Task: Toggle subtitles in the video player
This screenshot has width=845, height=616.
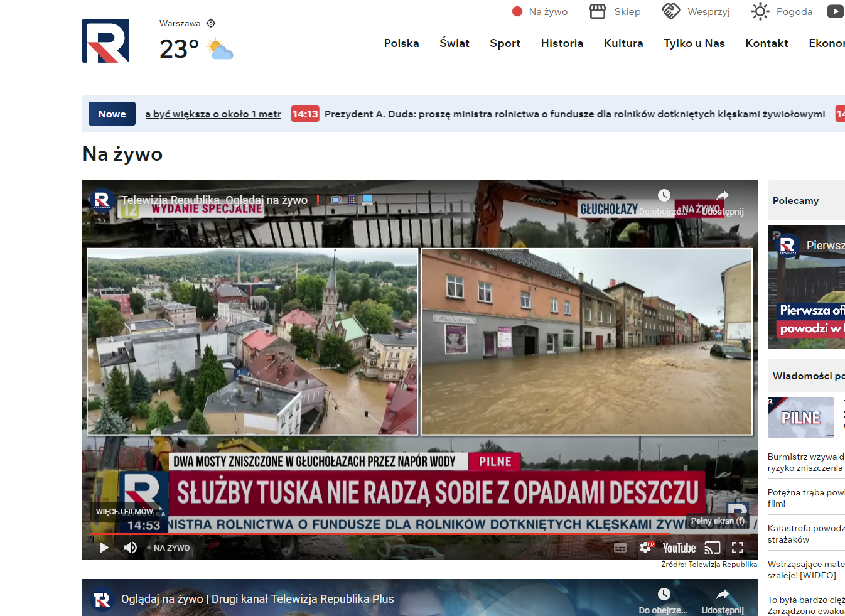Action: (620, 548)
